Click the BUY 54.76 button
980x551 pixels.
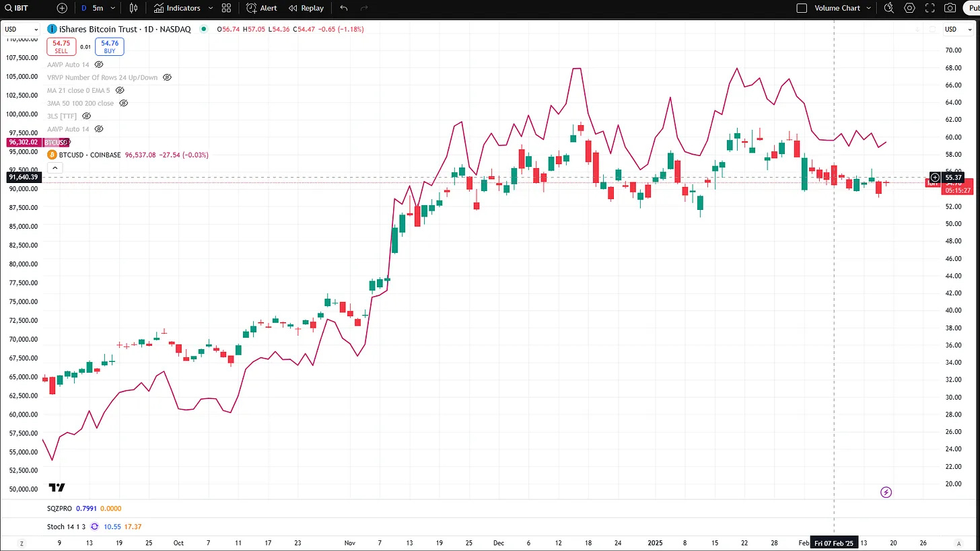[x=110, y=46]
